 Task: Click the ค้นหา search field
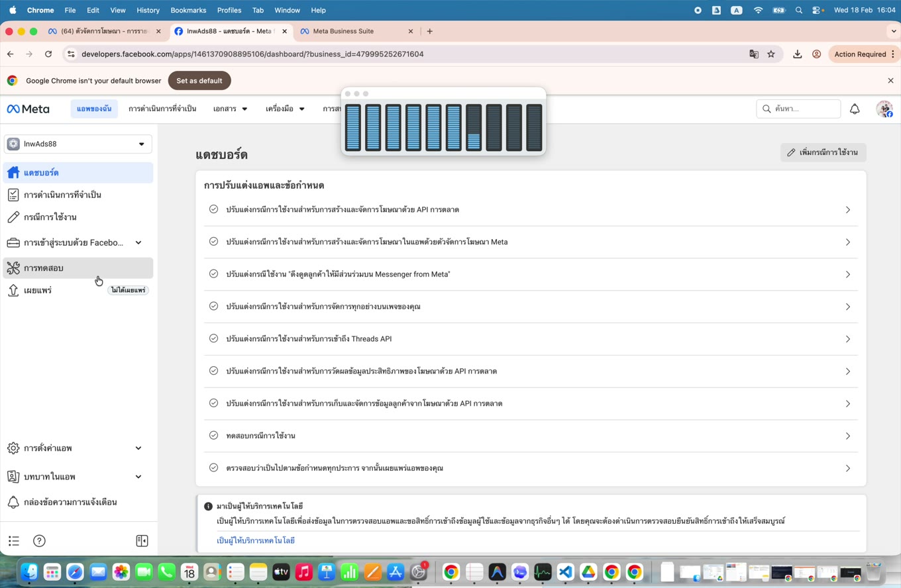point(798,109)
